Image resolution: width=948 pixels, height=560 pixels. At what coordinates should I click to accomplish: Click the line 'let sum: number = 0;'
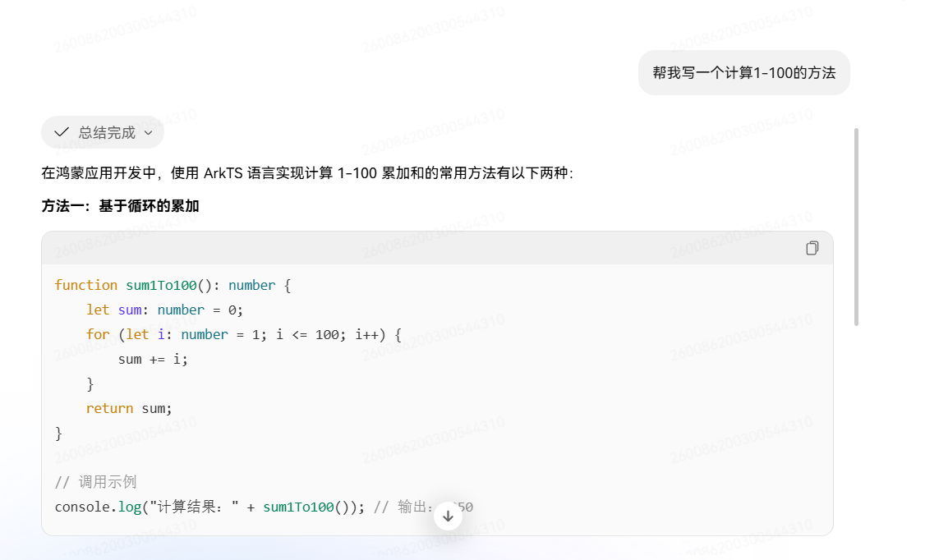pos(165,310)
